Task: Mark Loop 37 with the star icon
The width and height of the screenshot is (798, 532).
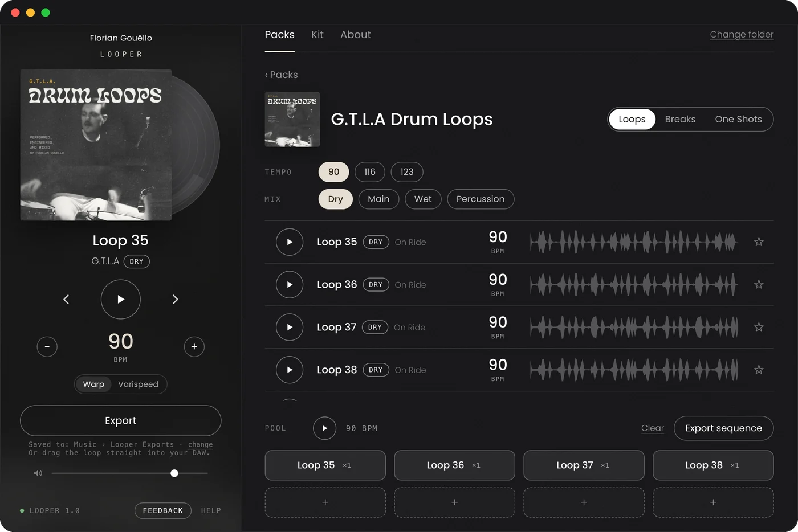Action: tap(759, 327)
